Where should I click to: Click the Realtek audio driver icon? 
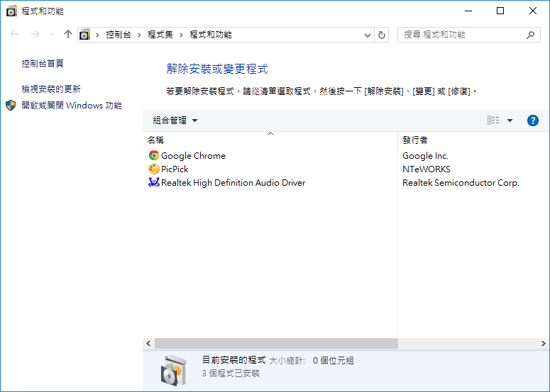(x=153, y=182)
